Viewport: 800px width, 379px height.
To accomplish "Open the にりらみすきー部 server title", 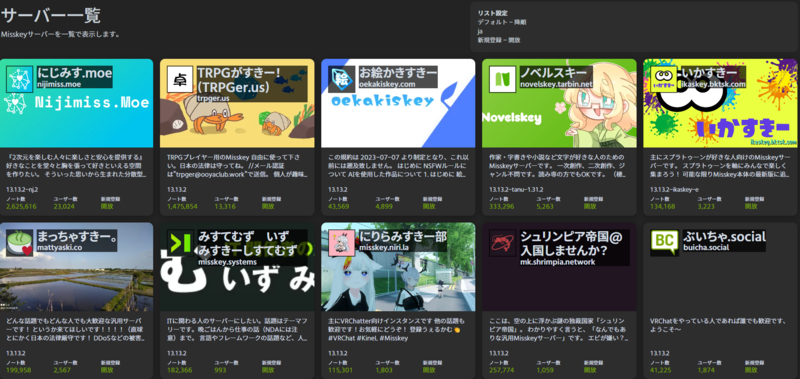I will point(403,236).
